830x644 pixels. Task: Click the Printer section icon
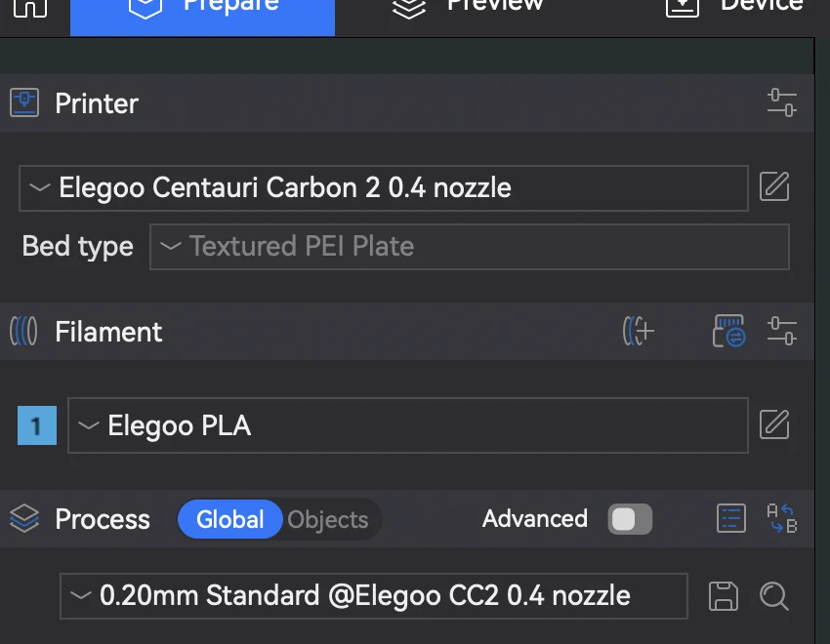(24, 102)
